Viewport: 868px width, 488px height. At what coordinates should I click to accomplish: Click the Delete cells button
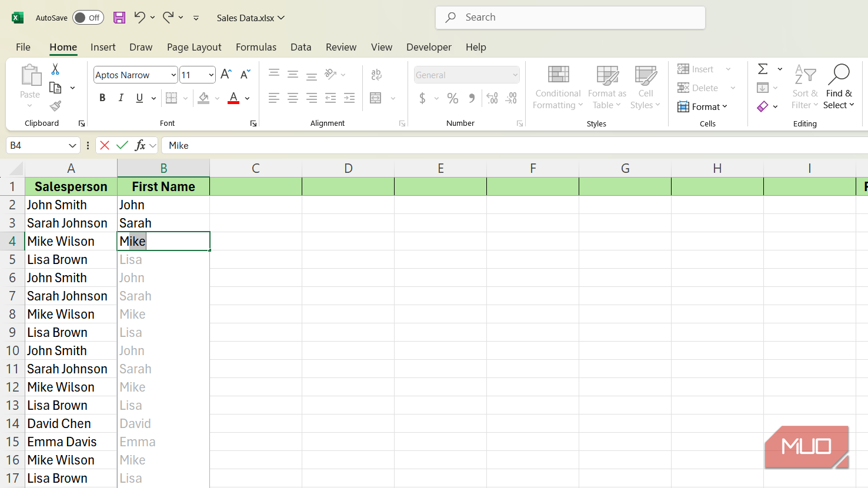point(698,88)
